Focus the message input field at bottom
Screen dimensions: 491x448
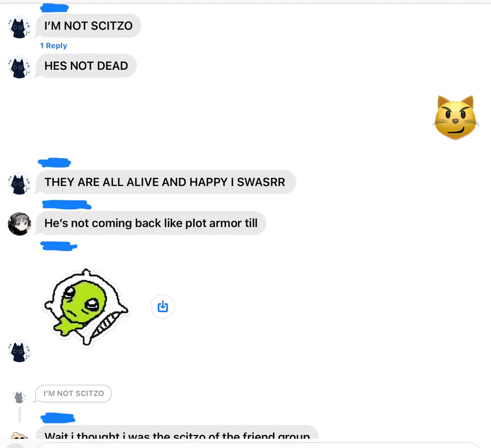tap(259, 445)
